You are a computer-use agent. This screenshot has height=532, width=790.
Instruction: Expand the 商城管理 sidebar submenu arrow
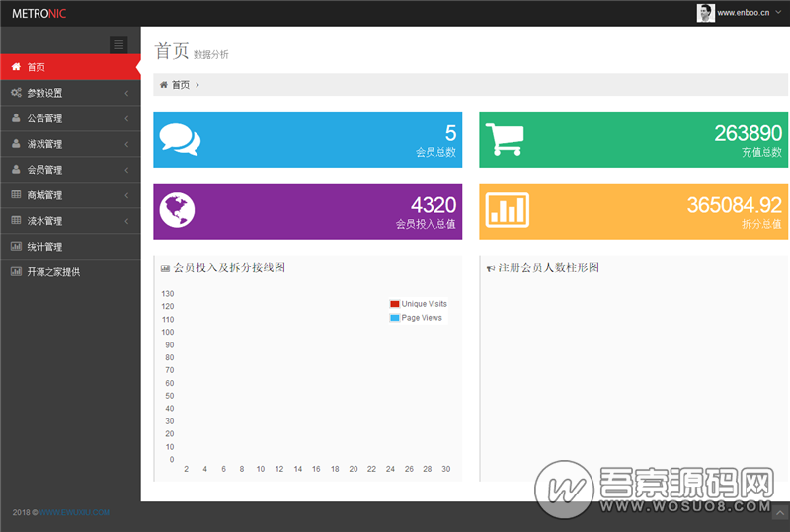126,195
